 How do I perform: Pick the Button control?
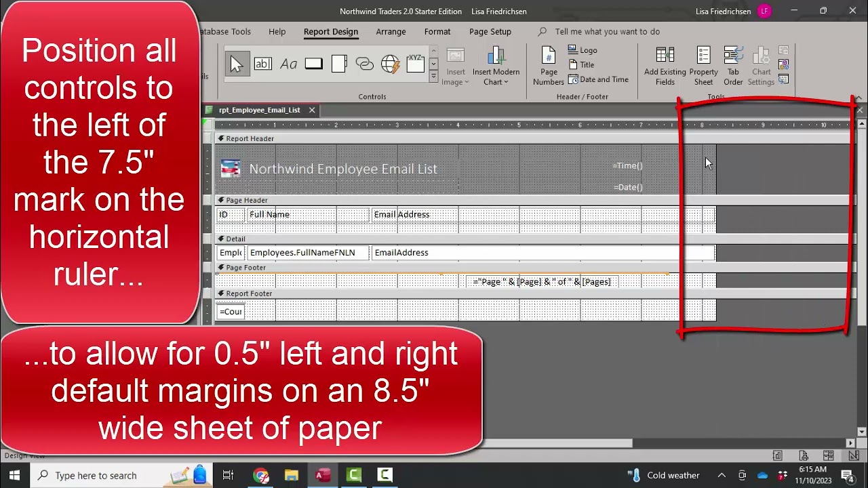point(313,64)
